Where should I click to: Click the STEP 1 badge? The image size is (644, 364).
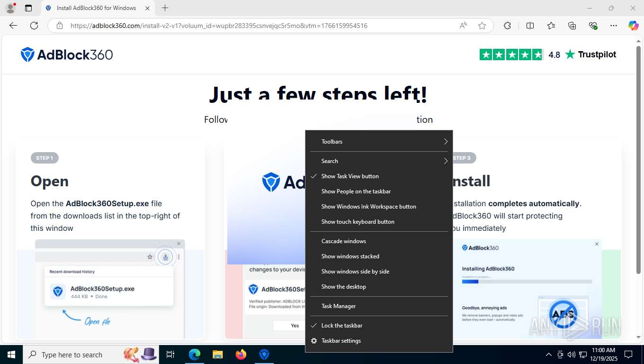tap(45, 158)
